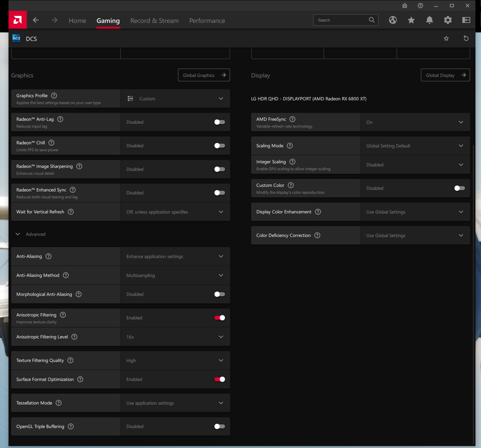Switch to Record & Stream tab
This screenshot has width=481, height=448.
tap(155, 21)
